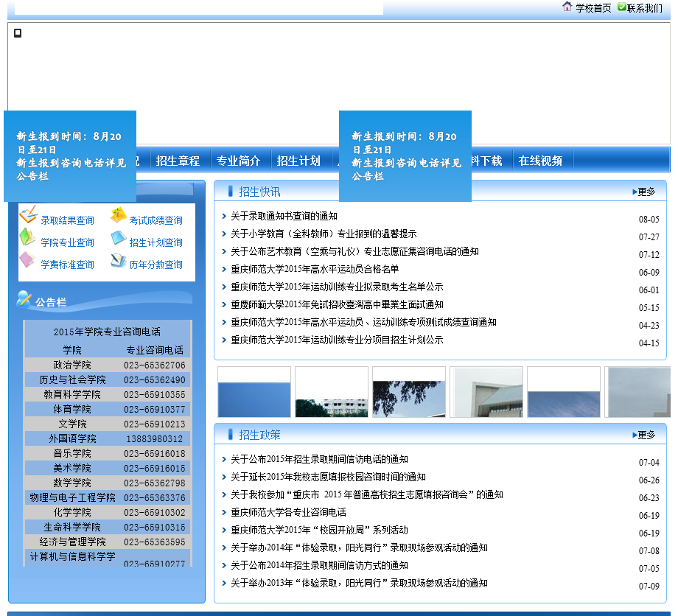
Task: Click 更多 in the 招生快讯 panel
Action: 644,192
